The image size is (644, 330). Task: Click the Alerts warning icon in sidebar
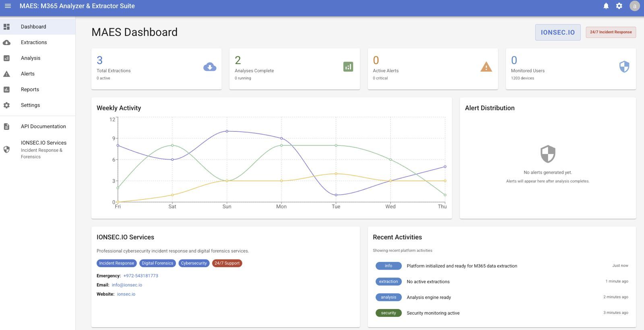click(6, 74)
